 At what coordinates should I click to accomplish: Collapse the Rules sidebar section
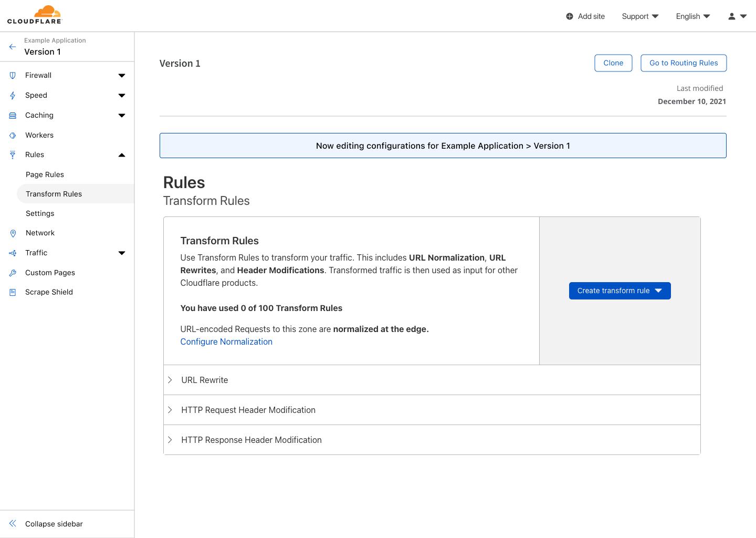coord(122,155)
